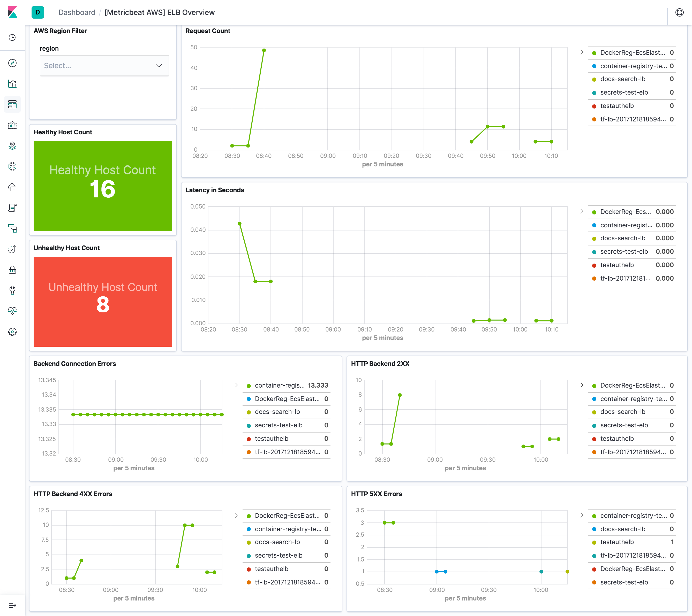Open the Visualize app in sidebar

coord(12,84)
